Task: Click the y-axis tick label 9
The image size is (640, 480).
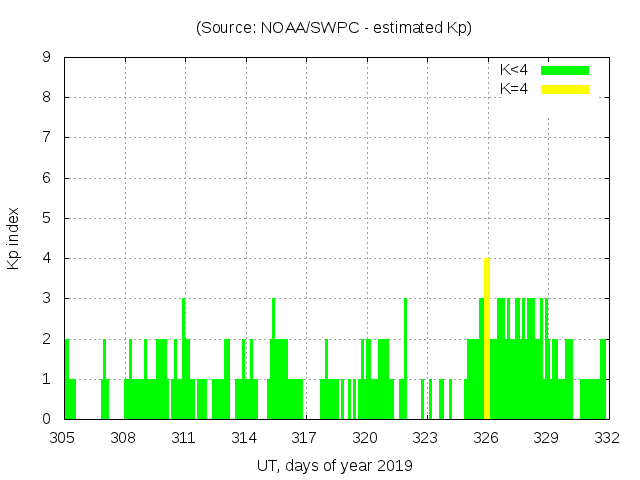Action: pyautogui.click(x=47, y=58)
